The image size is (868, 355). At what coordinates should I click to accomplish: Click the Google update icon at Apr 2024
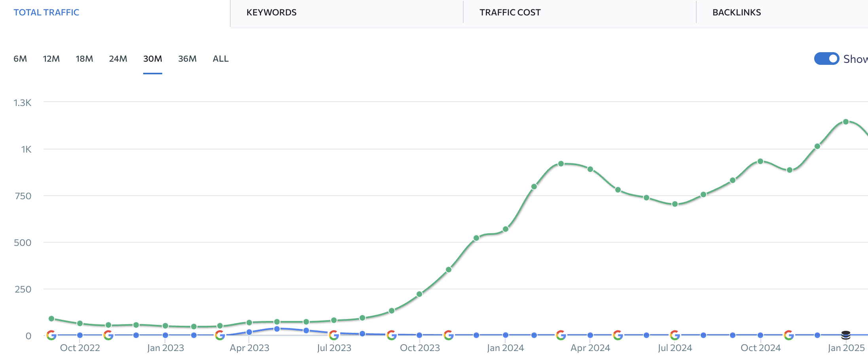pos(561,335)
